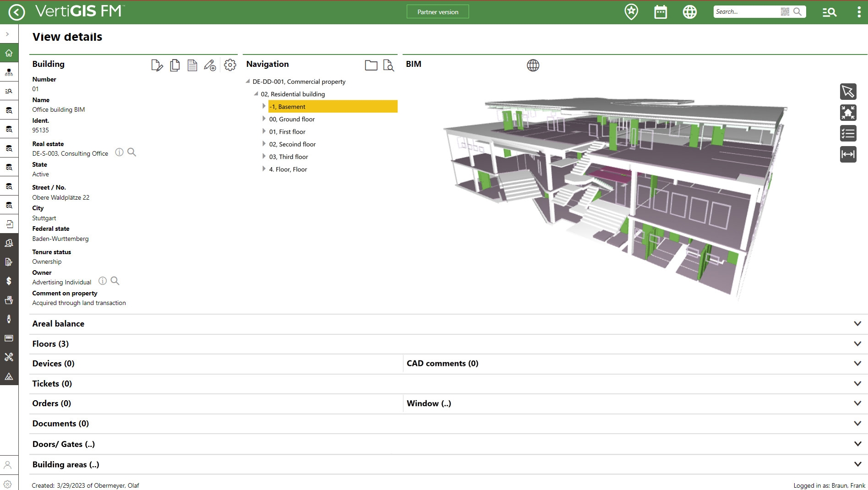Expand the Documents (0) section
Viewport: 868px width, 490px height.
point(857,424)
